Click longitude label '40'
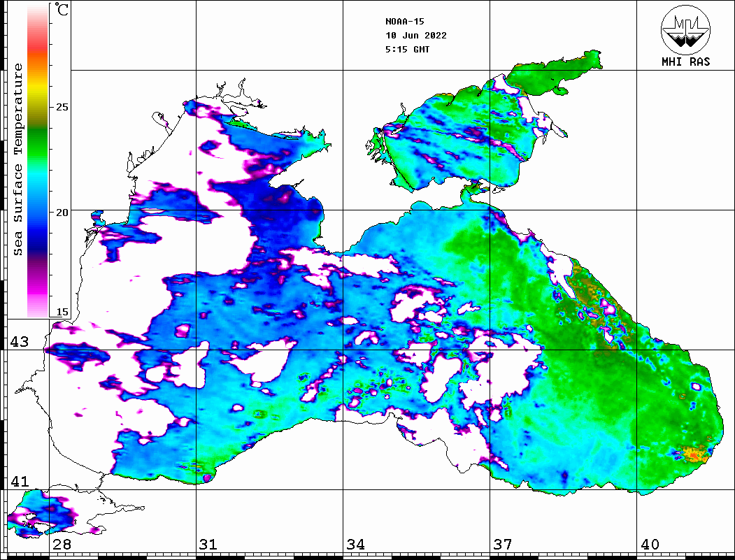Screen dimensions: 735x560 click(650, 544)
